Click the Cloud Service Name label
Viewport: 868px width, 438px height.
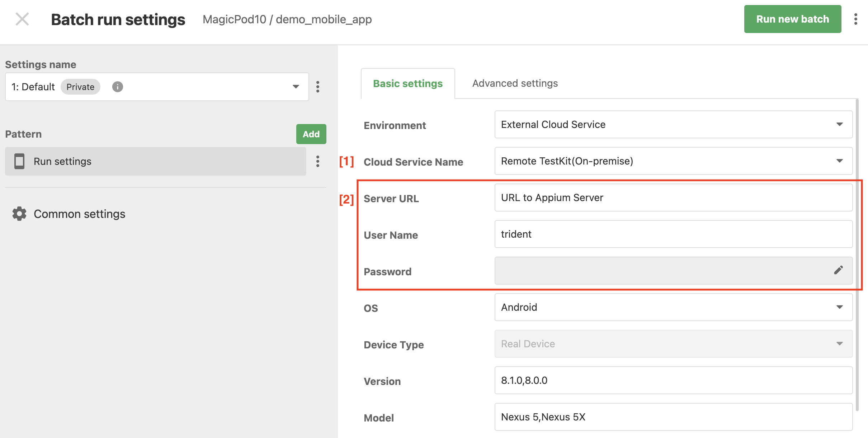coord(414,162)
